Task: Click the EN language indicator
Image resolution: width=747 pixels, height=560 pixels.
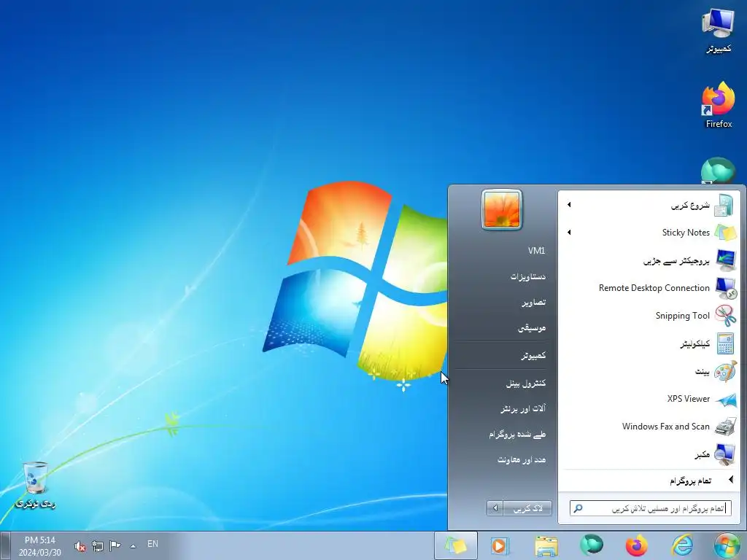Action: 152,544
